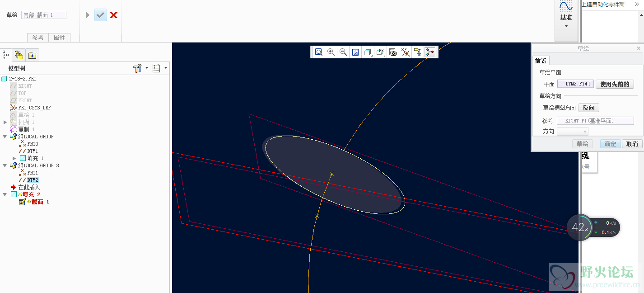Click the Refit zoom-to-fit icon
The height and width of the screenshot is (293, 644).
pos(319,52)
